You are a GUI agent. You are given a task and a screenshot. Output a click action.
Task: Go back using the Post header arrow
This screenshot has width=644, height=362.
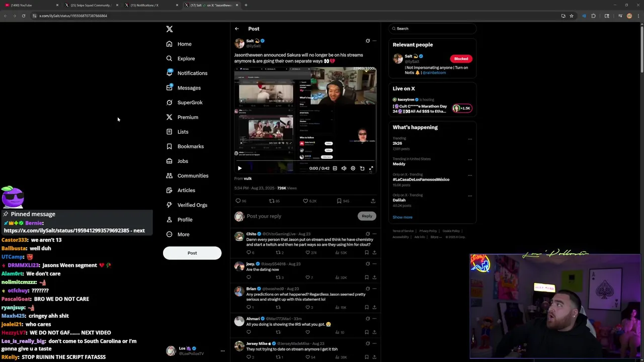(237, 29)
